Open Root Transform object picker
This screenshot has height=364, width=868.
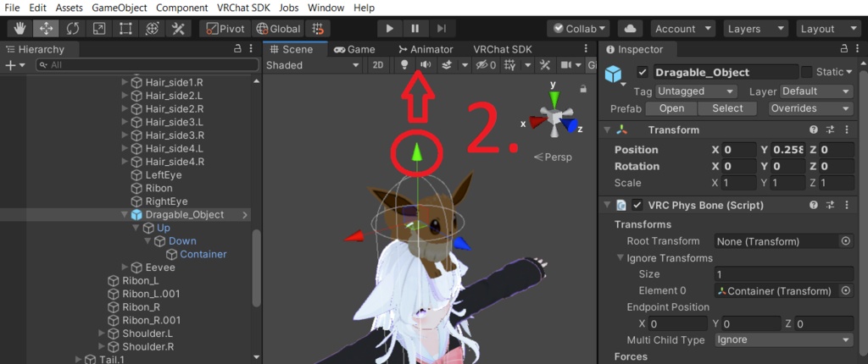845,241
